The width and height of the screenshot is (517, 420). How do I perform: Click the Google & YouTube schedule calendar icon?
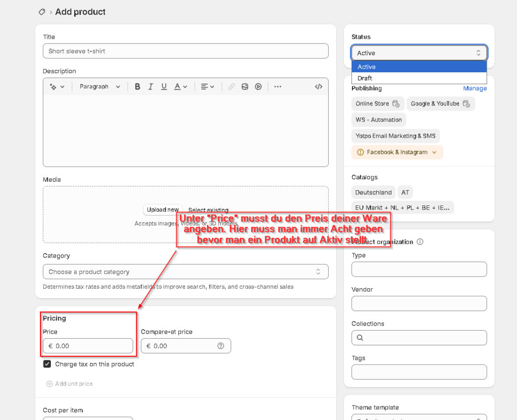coord(466,103)
